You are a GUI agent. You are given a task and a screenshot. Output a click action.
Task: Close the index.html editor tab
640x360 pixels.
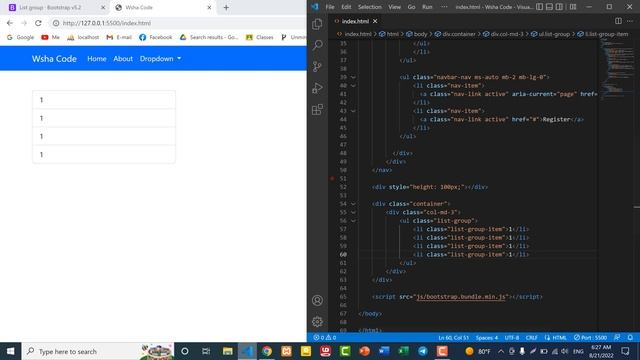pos(375,21)
